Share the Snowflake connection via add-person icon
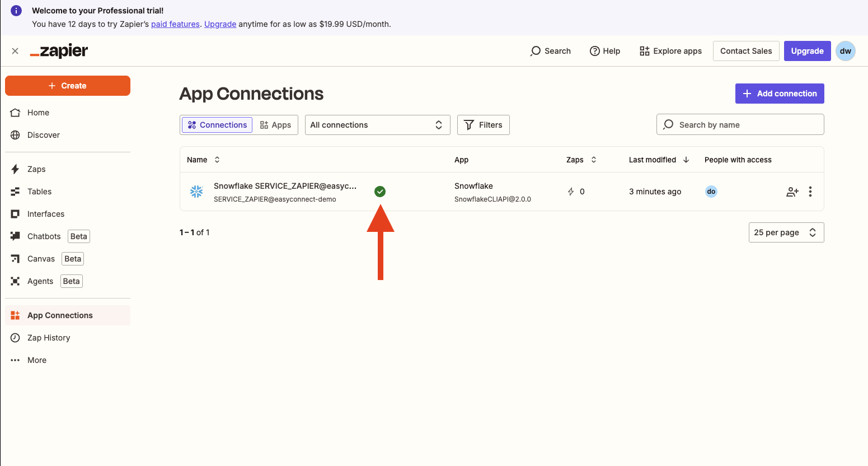 point(792,192)
